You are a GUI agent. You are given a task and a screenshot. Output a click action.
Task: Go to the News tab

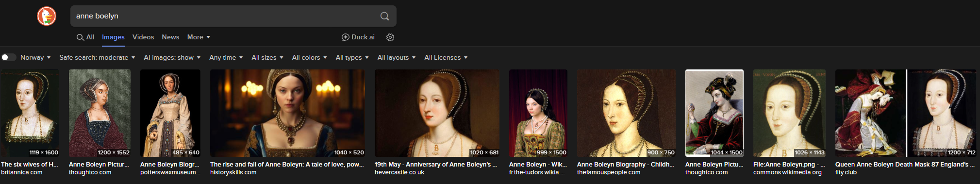pyautogui.click(x=170, y=37)
